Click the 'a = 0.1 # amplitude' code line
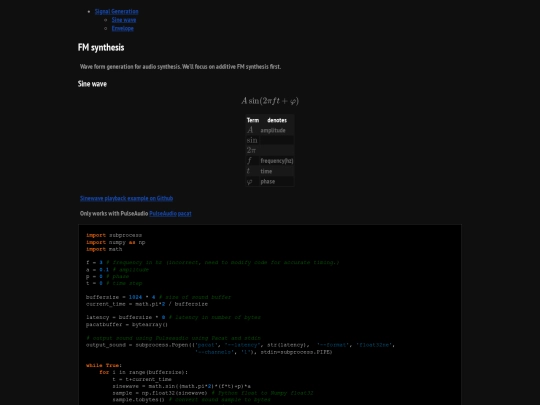 pos(117,270)
